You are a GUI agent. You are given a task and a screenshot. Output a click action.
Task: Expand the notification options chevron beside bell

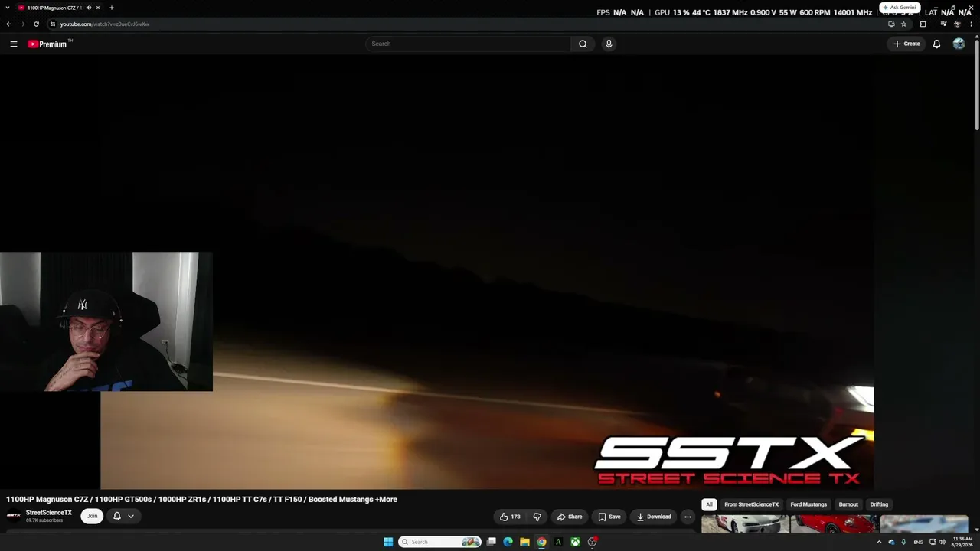[x=131, y=516]
